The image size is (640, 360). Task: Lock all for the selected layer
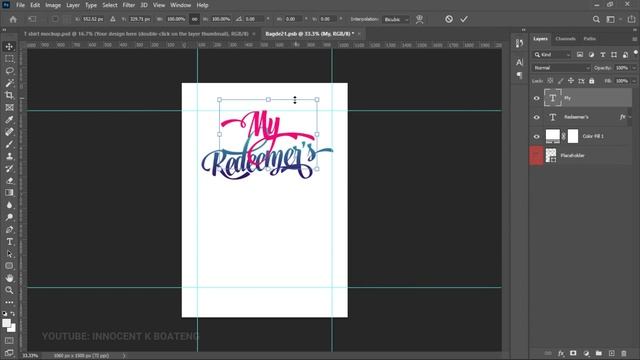point(591,81)
